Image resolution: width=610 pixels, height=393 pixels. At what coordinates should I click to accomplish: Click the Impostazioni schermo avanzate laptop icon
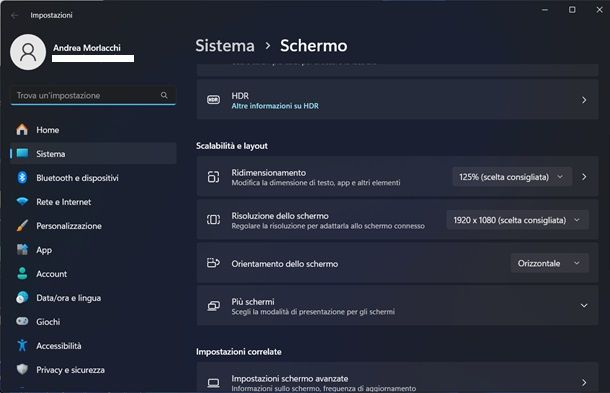coord(213,383)
